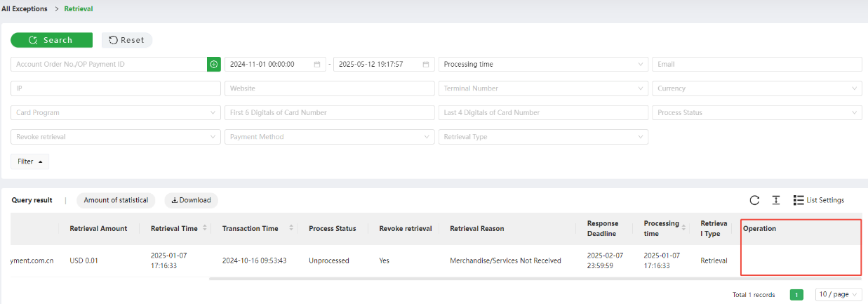The image size is (868, 304).
Task: Click the Response Deadline column header
Action: [603, 228]
